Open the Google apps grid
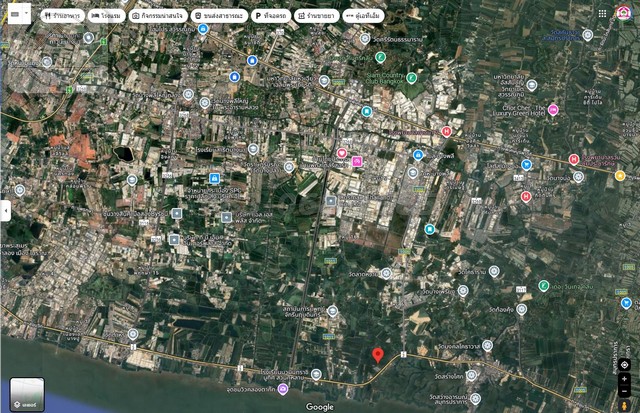 [602, 13]
